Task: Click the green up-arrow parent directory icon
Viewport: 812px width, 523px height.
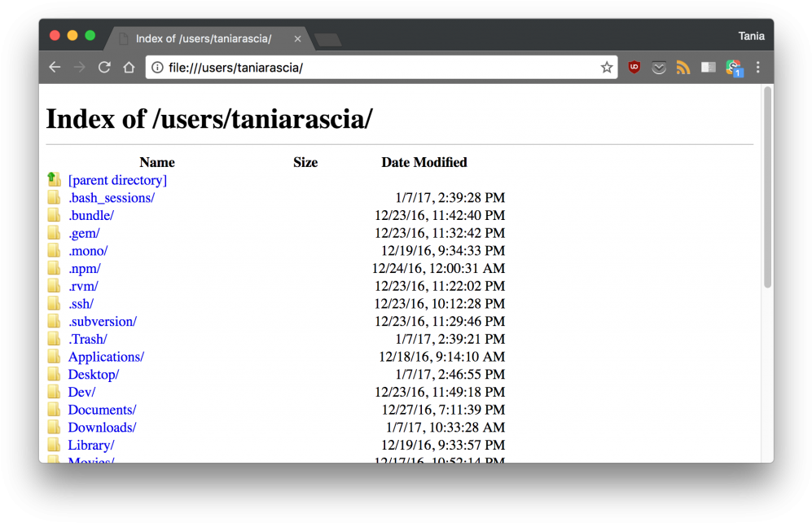Action: 54,179
